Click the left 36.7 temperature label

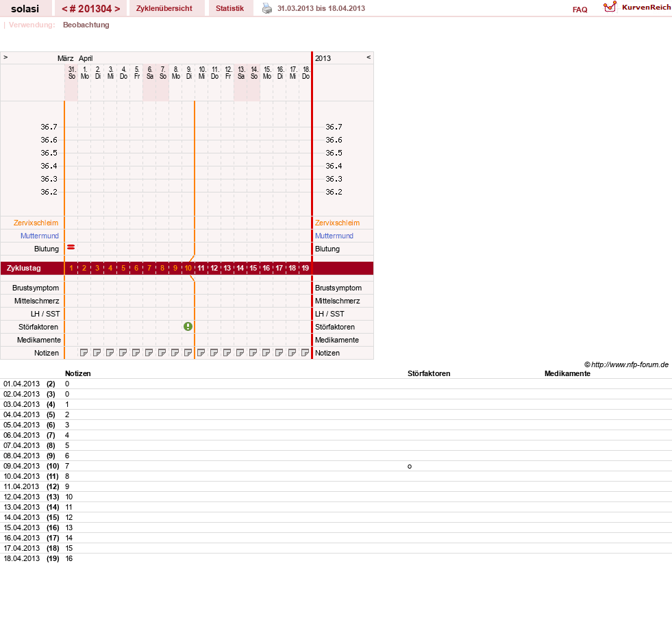[49, 127]
